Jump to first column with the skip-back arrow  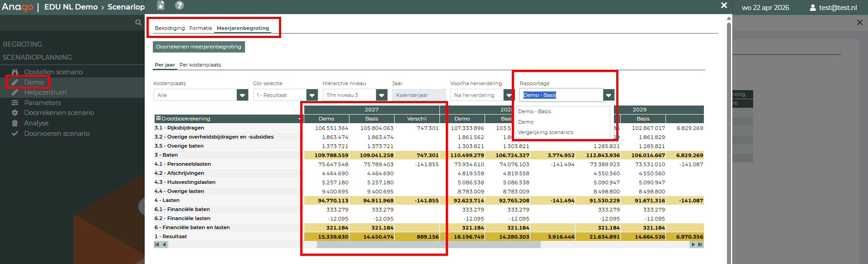coord(157,245)
